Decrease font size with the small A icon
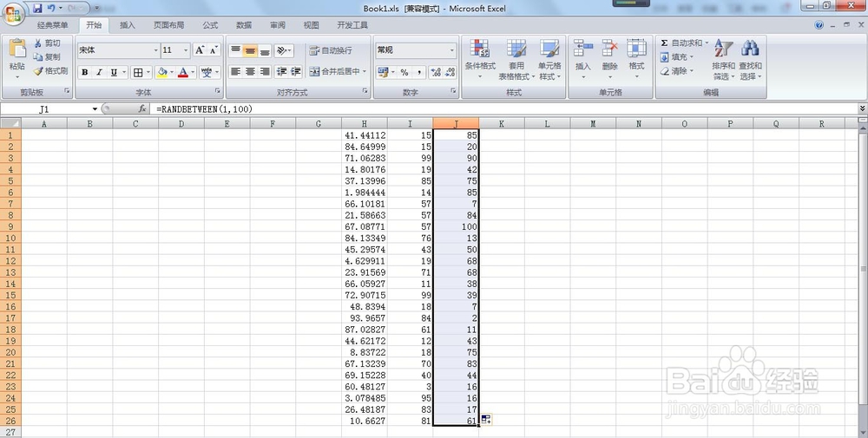The height and width of the screenshot is (438, 868). click(x=214, y=50)
